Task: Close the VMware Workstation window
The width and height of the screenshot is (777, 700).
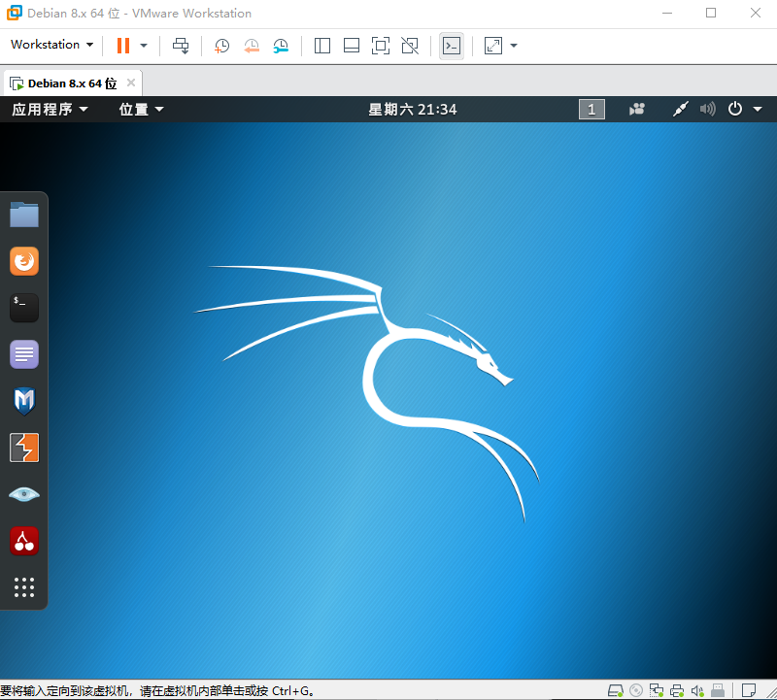Action: [x=756, y=13]
